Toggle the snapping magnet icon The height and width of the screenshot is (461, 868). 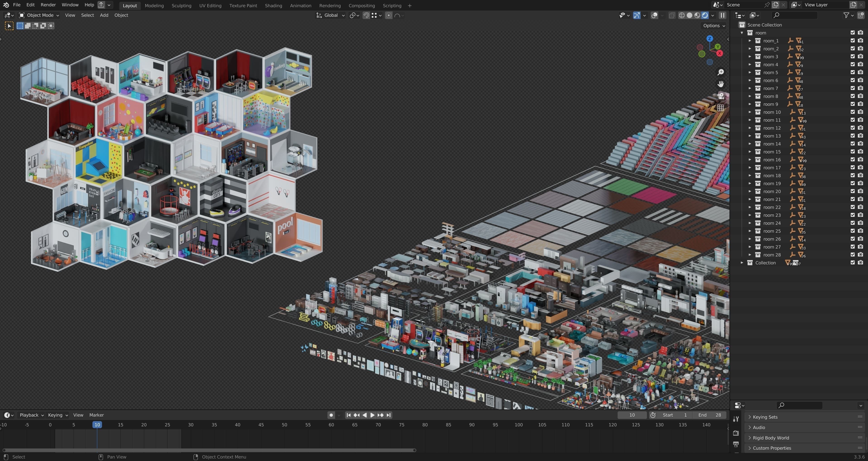click(x=366, y=15)
